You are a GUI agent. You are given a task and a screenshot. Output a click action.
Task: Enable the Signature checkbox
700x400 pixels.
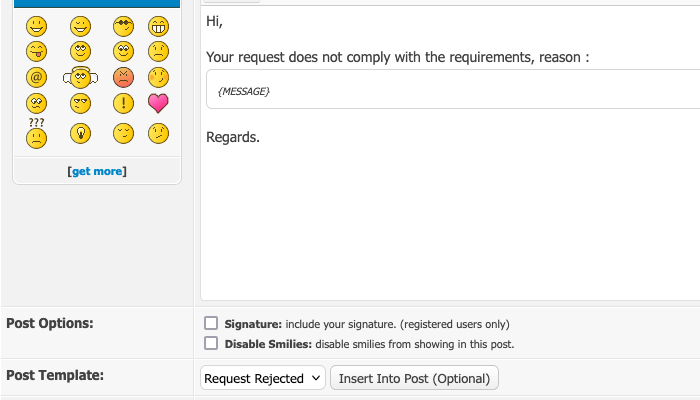pos(211,323)
